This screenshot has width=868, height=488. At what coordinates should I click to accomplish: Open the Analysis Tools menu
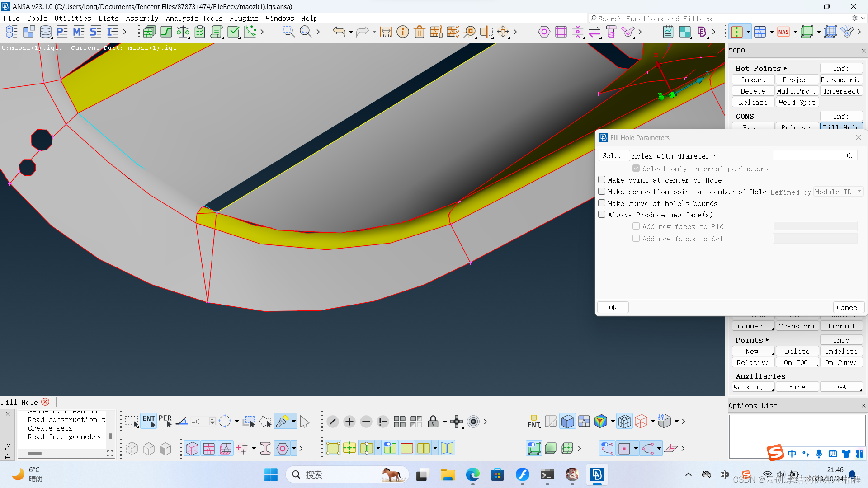coord(194,18)
